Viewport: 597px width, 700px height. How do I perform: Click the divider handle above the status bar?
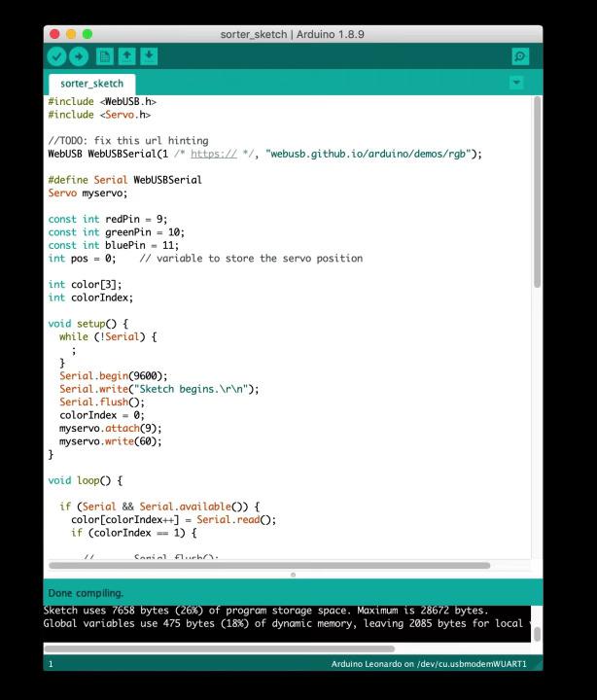pyautogui.click(x=294, y=575)
